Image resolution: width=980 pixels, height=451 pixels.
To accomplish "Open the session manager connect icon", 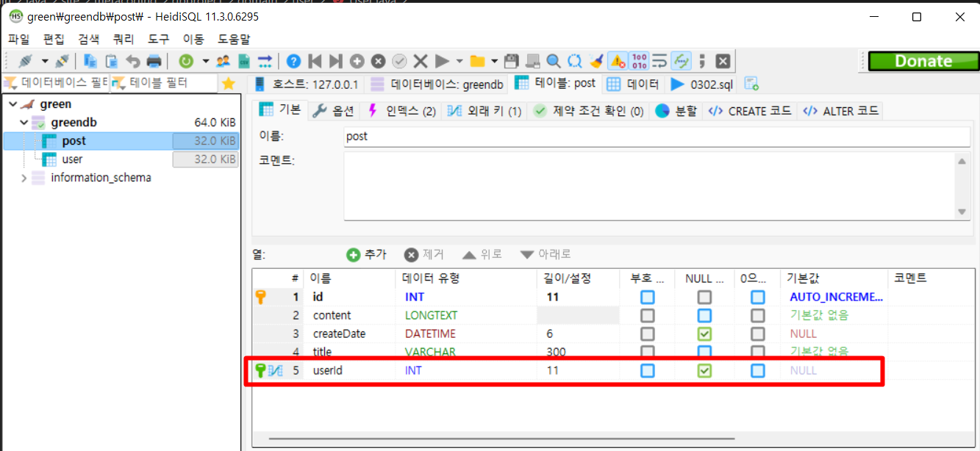I will click(x=25, y=61).
